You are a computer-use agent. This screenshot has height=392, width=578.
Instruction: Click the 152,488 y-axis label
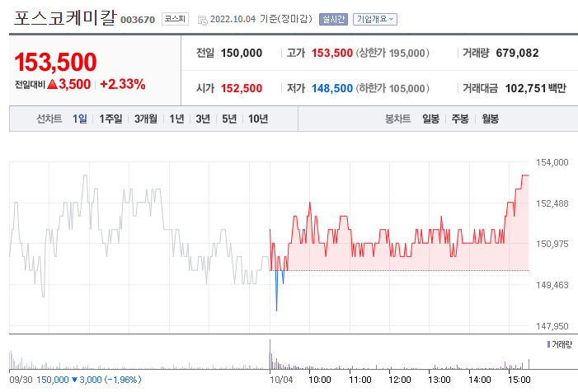(552, 203)
